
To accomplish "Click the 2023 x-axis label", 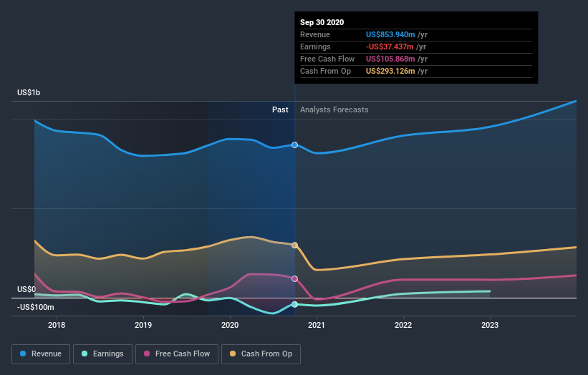I will 490,325.
